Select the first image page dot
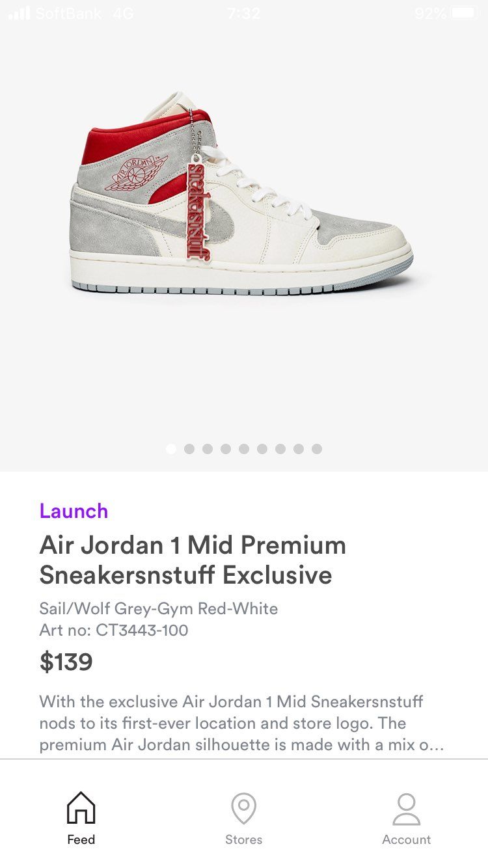The height and width of the screenshot is (868, 488). 171,449
